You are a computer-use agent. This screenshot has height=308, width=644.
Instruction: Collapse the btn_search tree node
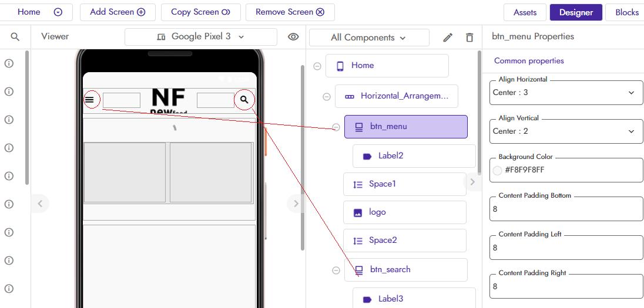pyautogui.click(x=336, y=270)
